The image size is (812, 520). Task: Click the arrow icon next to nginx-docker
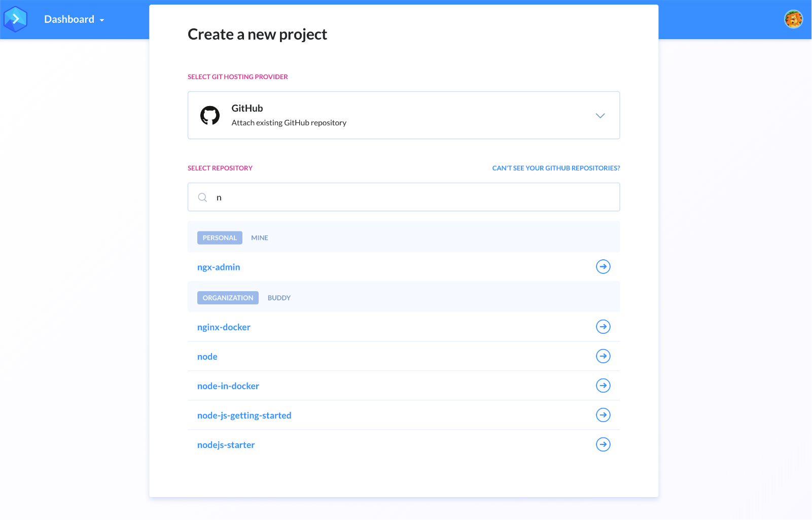pos(603,327)
